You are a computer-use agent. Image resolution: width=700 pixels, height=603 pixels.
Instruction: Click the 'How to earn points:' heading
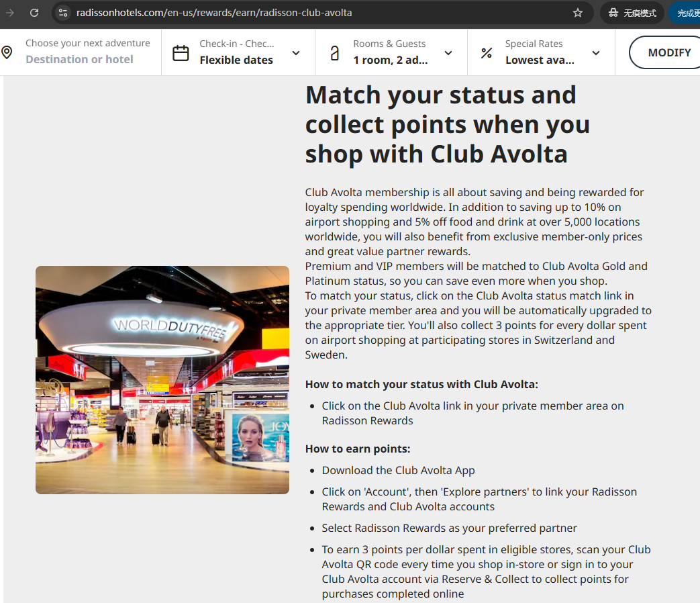click(358, 449)
